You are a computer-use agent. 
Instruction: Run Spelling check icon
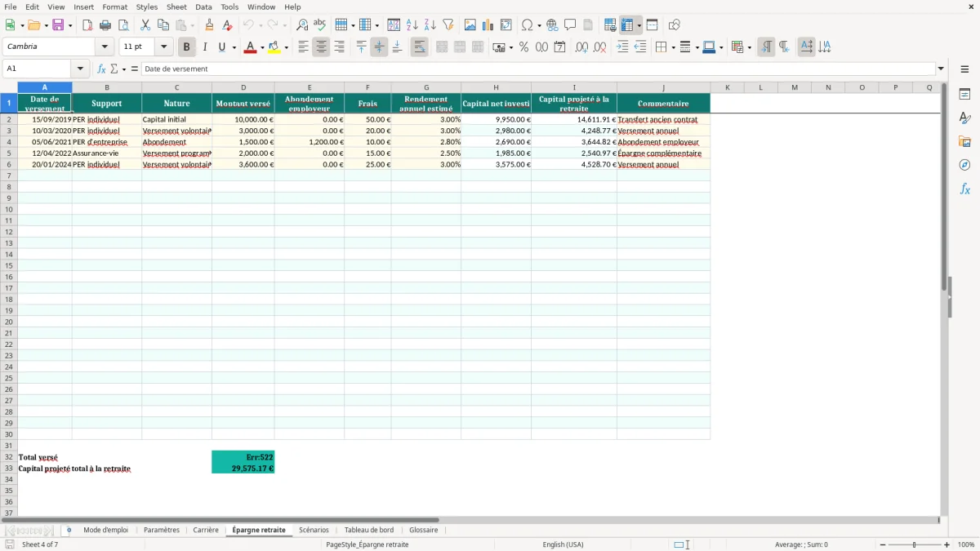[320, 25]
